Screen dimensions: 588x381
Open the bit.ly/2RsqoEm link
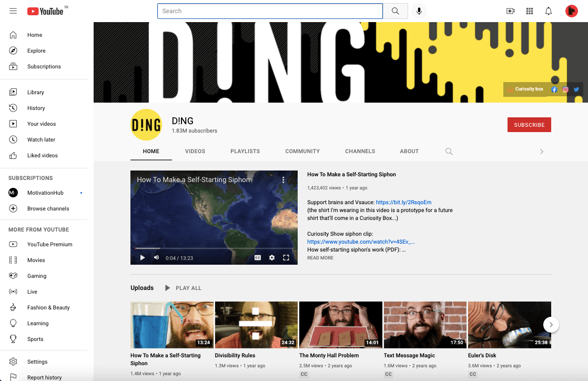point(403,202)
